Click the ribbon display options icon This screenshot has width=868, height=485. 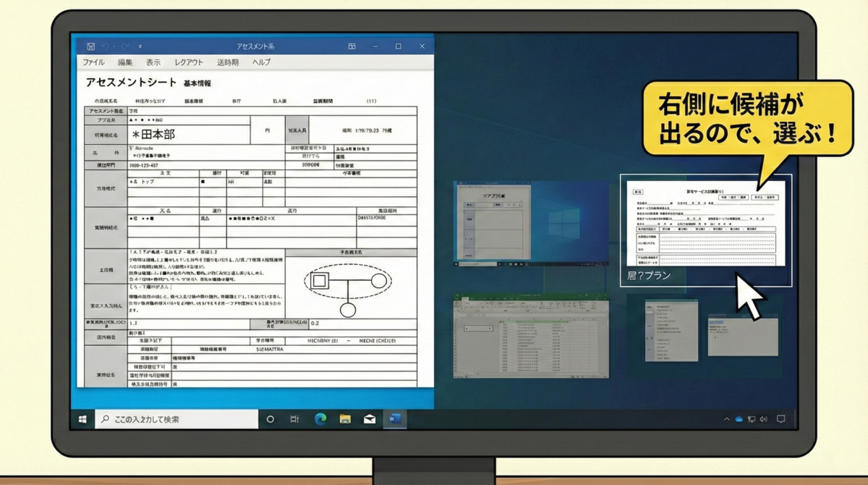click(352, 46)
